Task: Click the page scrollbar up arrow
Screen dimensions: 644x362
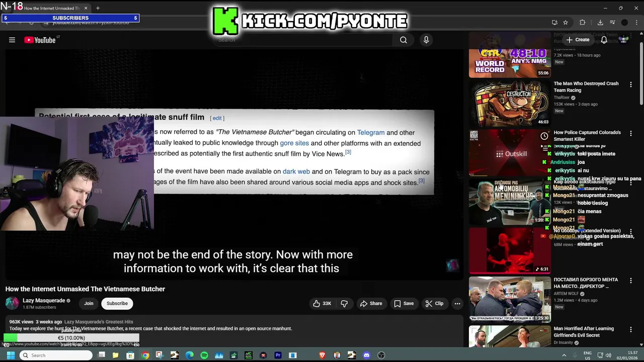Action: (641, 34)
